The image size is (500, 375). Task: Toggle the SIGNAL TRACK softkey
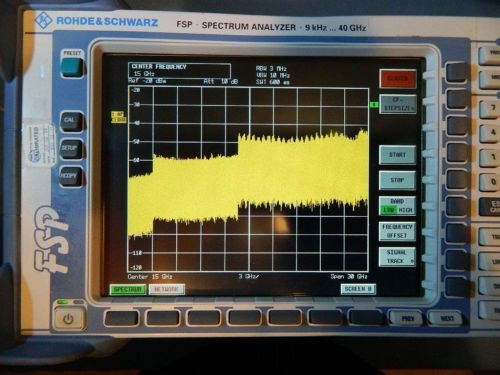click(397, 257)
